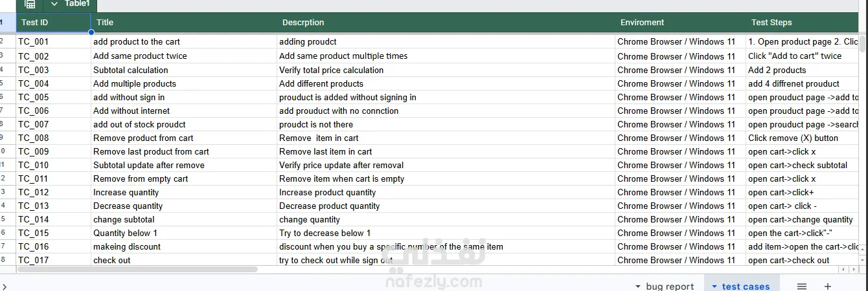Click the row 1 header number

[x=2, y=23]
